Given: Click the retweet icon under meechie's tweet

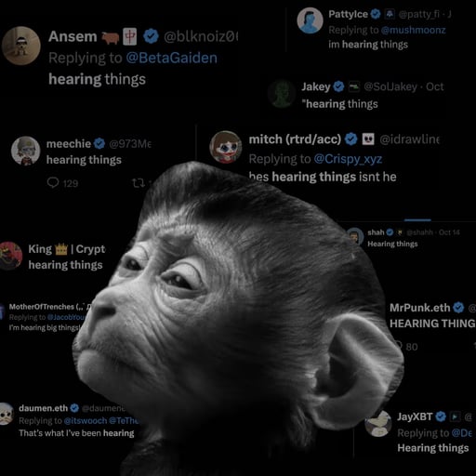Looking at the screenshot, I should [x=139, y=183].
